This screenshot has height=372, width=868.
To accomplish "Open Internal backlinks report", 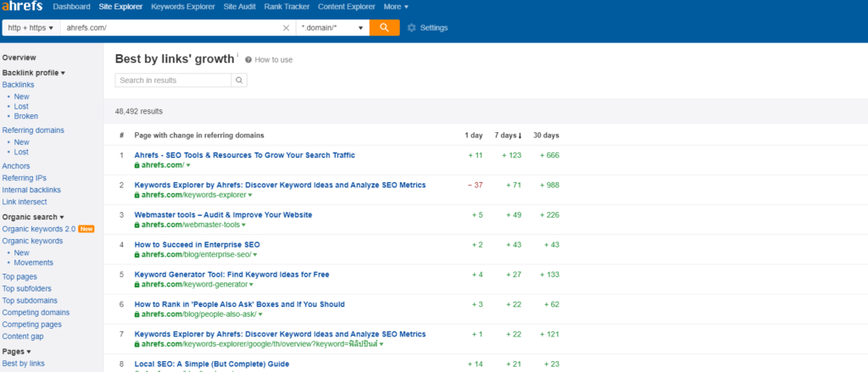I will [31, 190].
